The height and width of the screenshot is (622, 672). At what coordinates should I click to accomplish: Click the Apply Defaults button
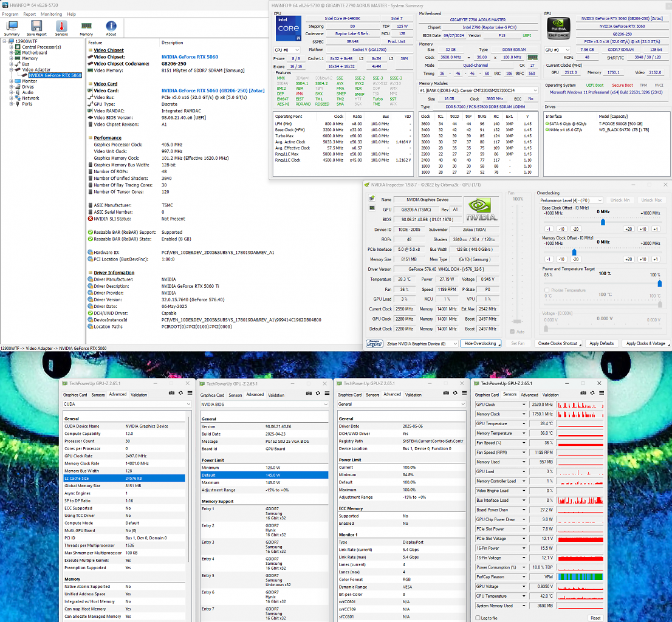point(602,344)
